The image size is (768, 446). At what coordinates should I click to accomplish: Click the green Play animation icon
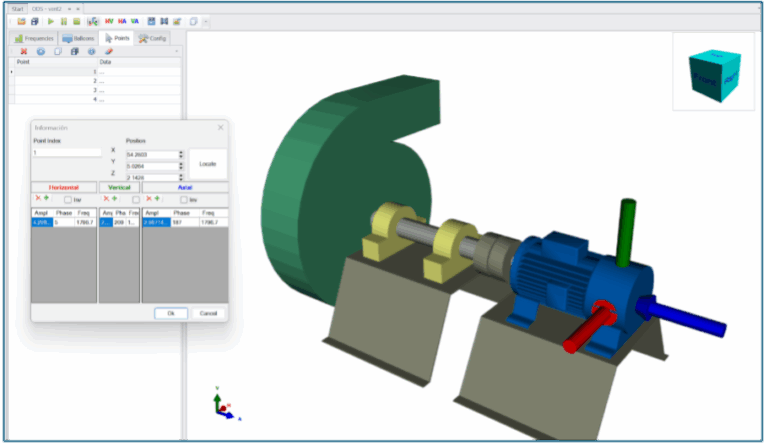tap(50, 21)
